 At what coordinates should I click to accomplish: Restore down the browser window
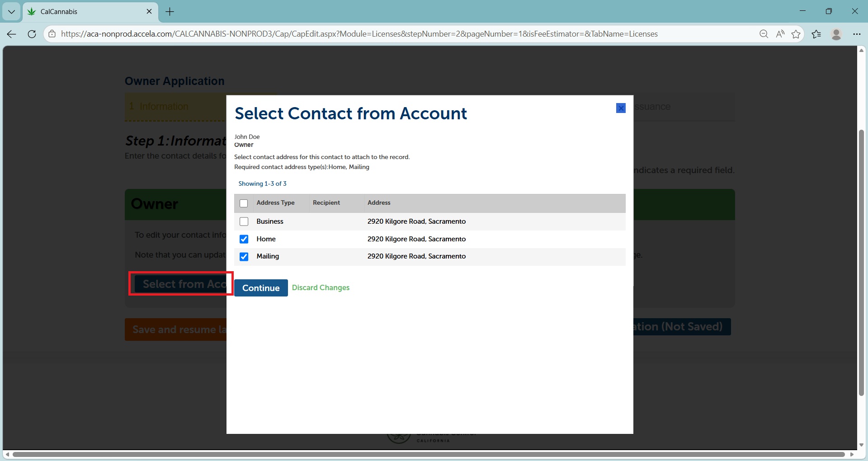[829, 11]
